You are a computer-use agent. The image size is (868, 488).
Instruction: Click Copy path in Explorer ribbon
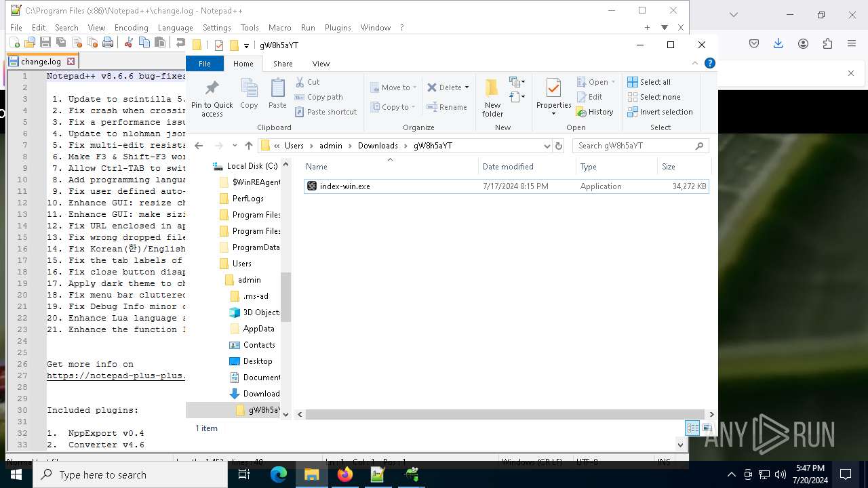(x=319, y=97)
